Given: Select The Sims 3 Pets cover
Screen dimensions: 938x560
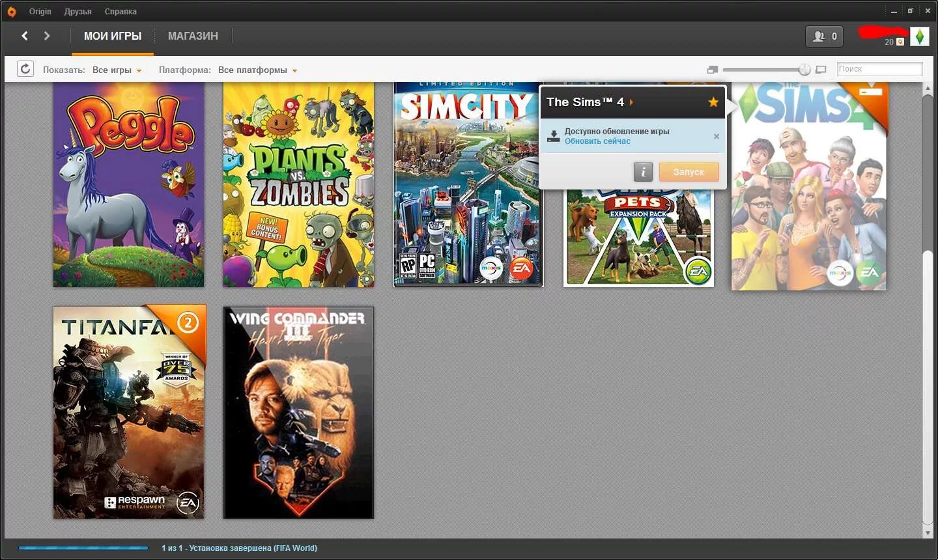Looking at the screenshot, I should pyautogui.click(x=638, y=238).
